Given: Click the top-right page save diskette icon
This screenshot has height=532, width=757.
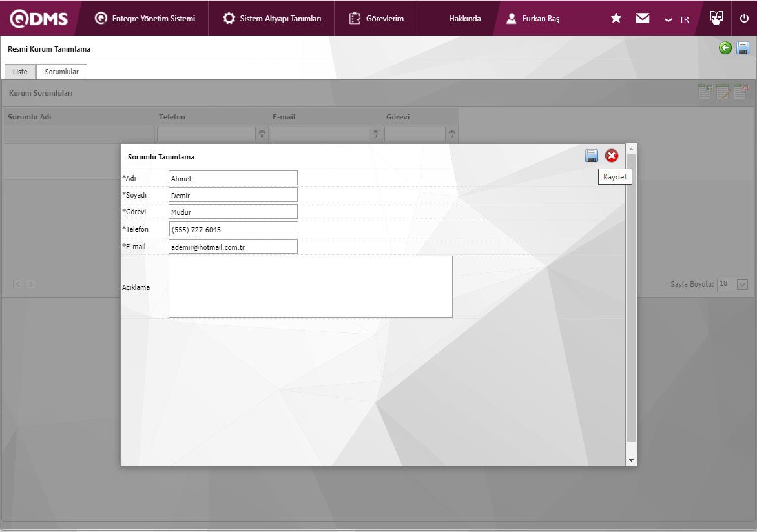Looking at the screenshot, I should pyautogui.click(x=743, y=48).
